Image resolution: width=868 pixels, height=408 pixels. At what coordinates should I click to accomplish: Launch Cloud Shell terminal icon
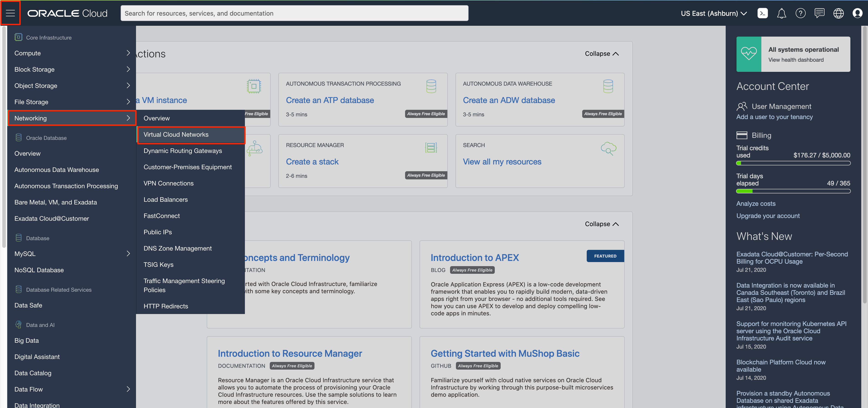coord(762,13)
